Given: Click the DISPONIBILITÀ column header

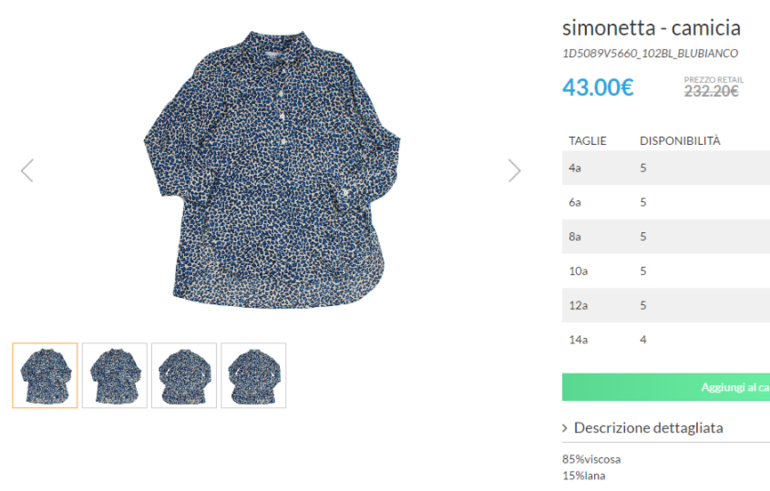Looking at the screenshot, I should [x=680, y=141].
